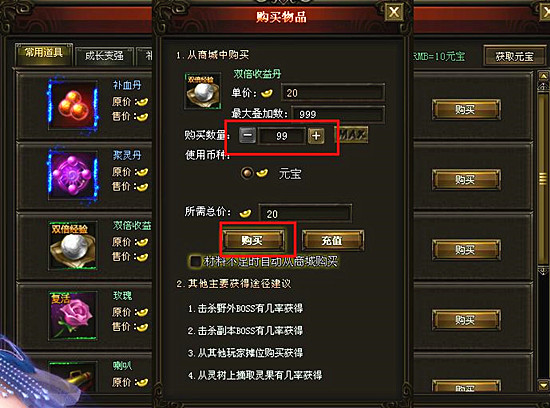Select the 元宝 currency radio button
Screen dimensions: 550x408
point(247,173)
